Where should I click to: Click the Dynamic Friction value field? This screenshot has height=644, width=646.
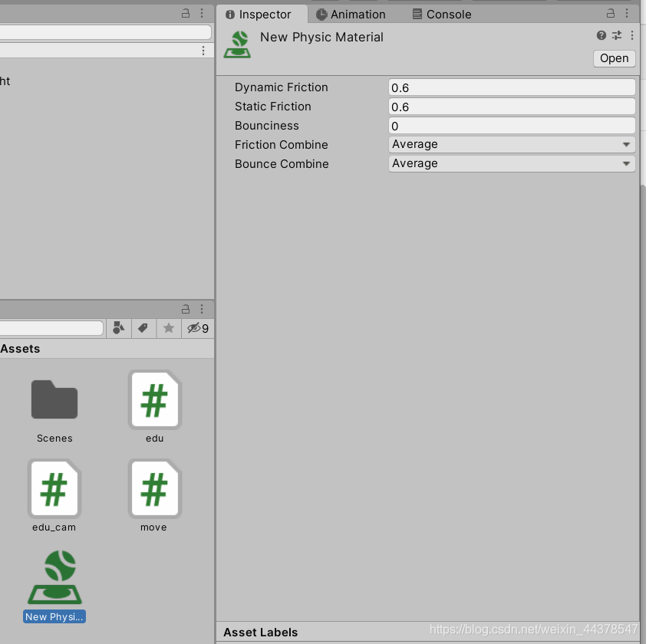(x=512, y=87)
